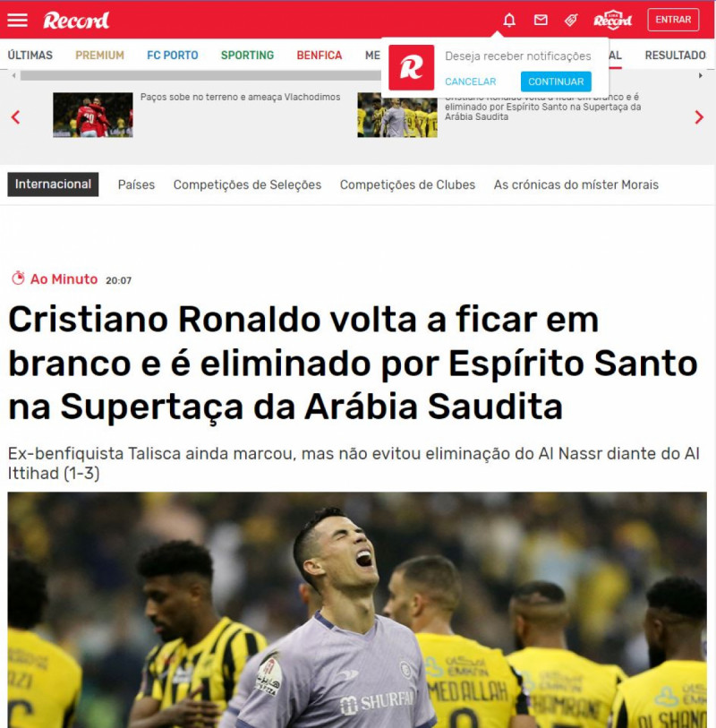This screenshot has height=728, width=716.
Task: Click CANCELAR on notification prompt
Action: [471, 81]
